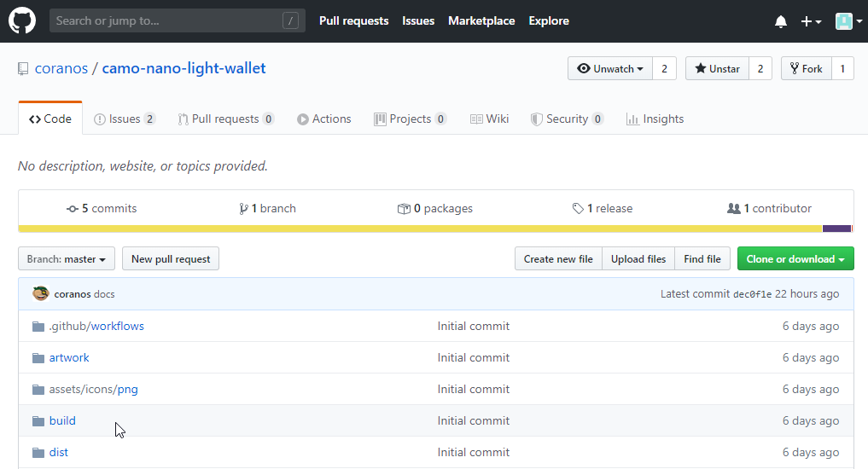Open the dist folder

click(x=59, y=453)
